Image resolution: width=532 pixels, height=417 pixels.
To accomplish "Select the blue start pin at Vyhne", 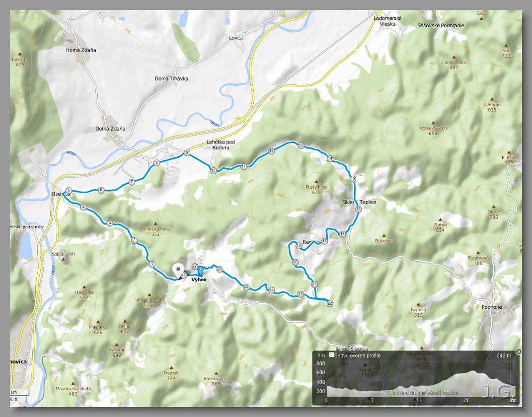I will [201, 271].
